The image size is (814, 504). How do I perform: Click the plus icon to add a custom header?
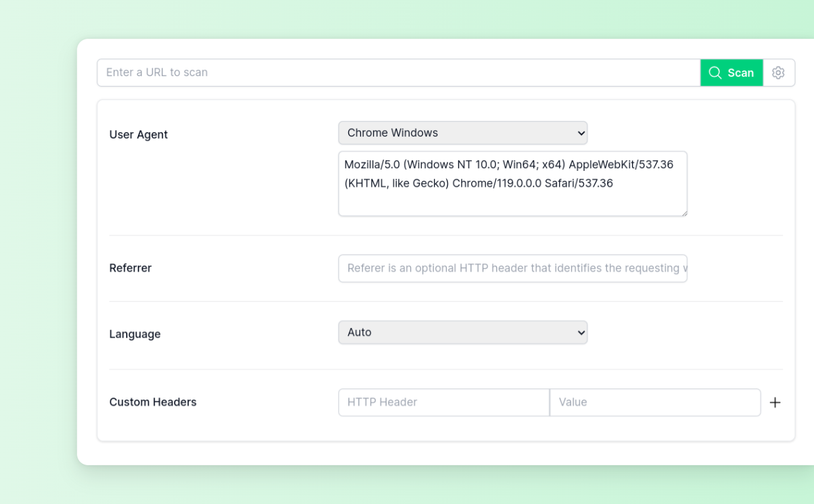click(x=775, y=402)
